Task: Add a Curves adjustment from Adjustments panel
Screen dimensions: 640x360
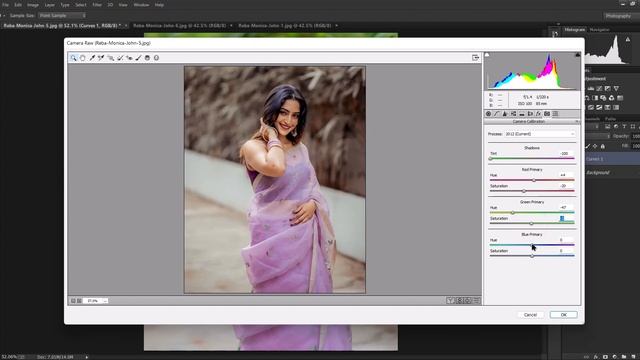Action: tap(599, 89)
